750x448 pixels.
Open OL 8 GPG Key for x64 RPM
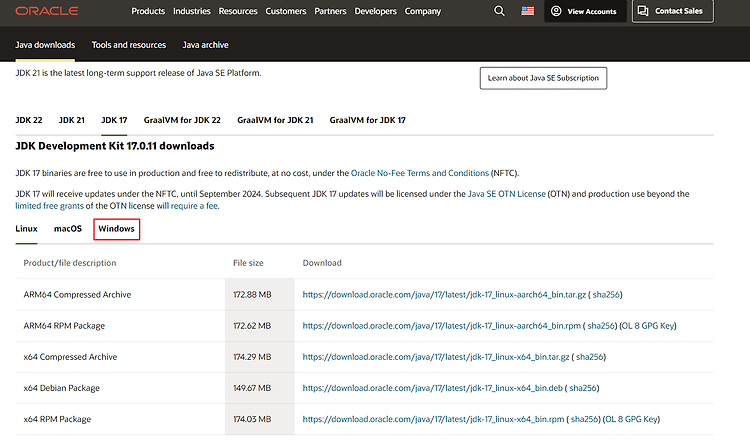(x=631, y=419)
